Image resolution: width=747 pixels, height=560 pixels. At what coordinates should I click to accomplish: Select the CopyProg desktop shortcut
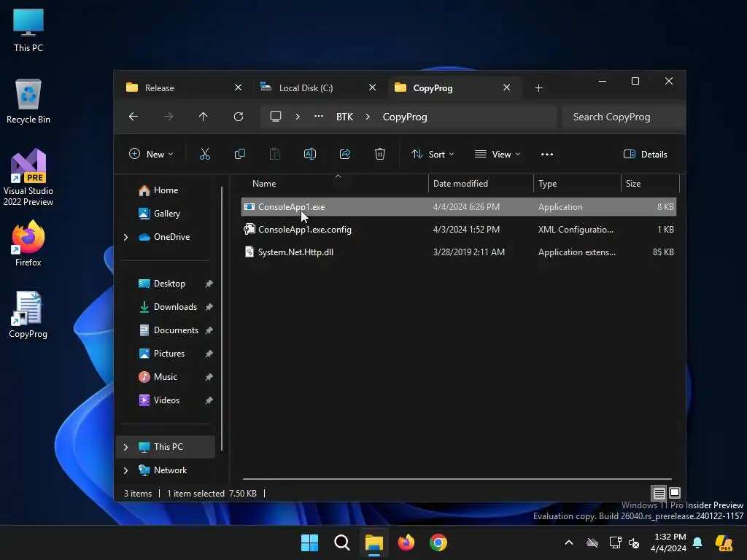point(28,315)
